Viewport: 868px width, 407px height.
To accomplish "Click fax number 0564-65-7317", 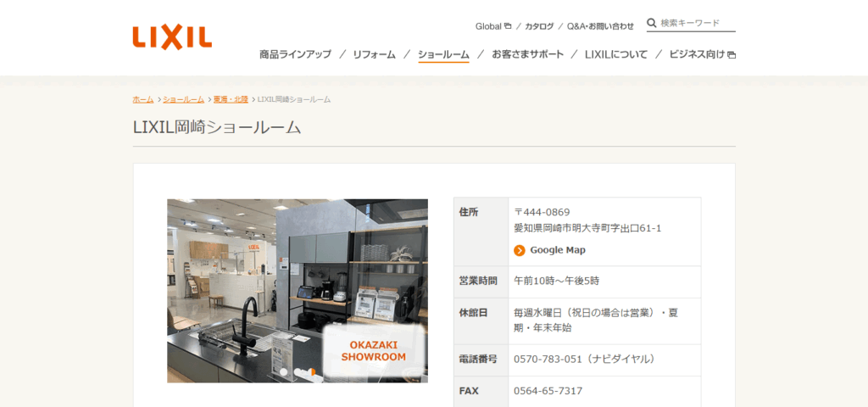I will (x=548, y=391).
